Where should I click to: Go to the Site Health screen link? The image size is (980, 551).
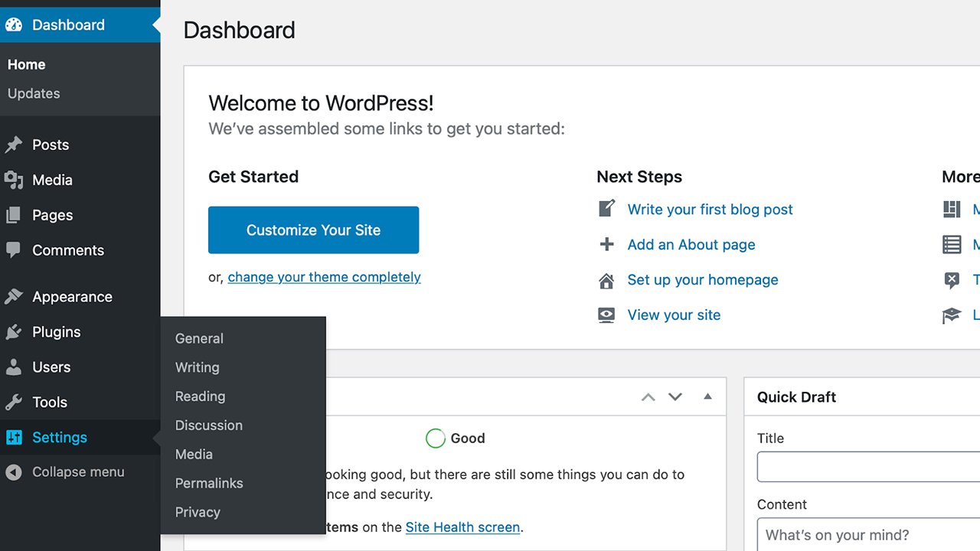(x=462, y=527)
